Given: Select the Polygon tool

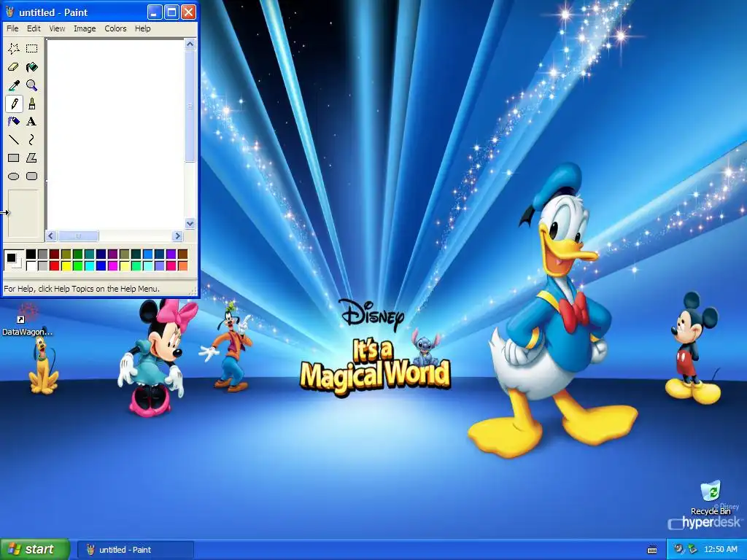Looking at the screenshot, I should (x=31, y=157).
